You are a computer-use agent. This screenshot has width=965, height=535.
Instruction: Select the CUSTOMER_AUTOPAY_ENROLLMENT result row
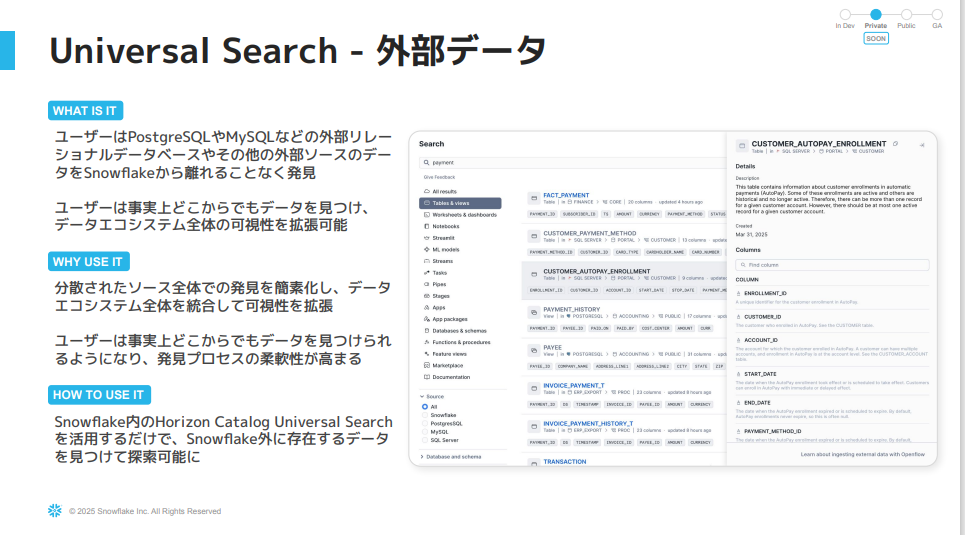click(624, 280)
